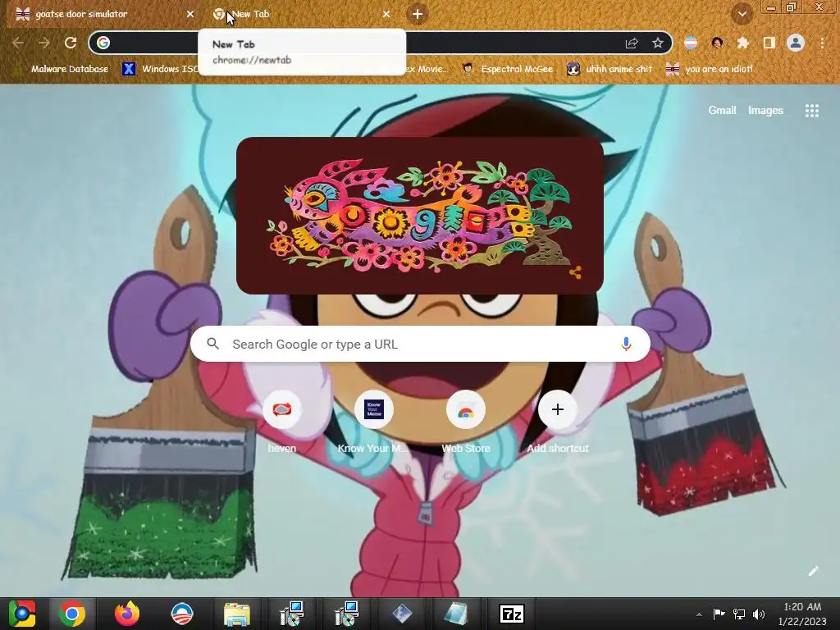Start voice search with the microphone icon
The image size is (840, 630).
click(626, 344)
